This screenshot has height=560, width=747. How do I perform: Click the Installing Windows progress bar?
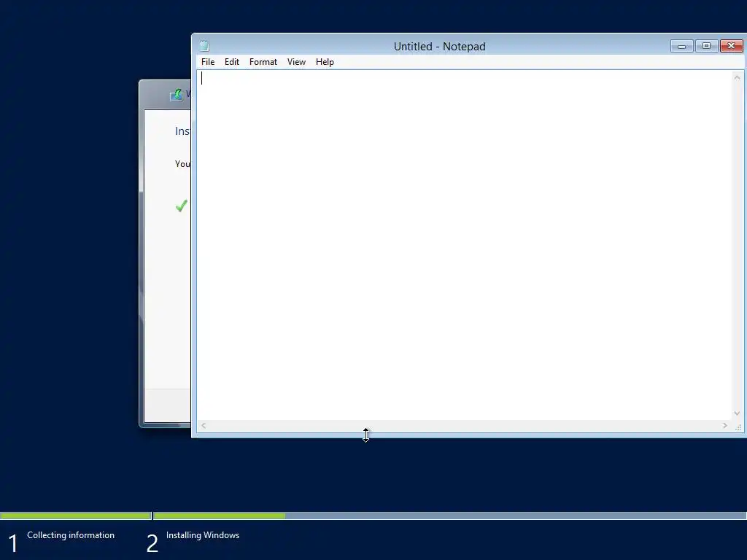click(x=449, y=516)
